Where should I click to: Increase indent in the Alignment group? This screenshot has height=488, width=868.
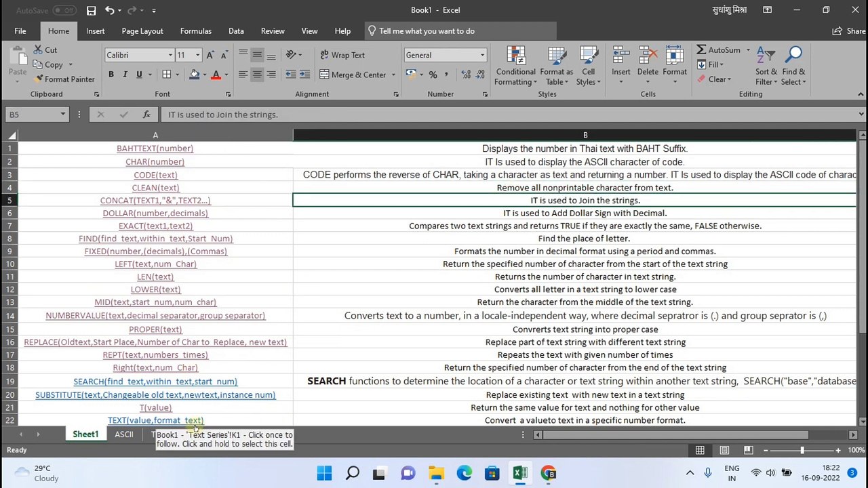click(x=305, y=75)
